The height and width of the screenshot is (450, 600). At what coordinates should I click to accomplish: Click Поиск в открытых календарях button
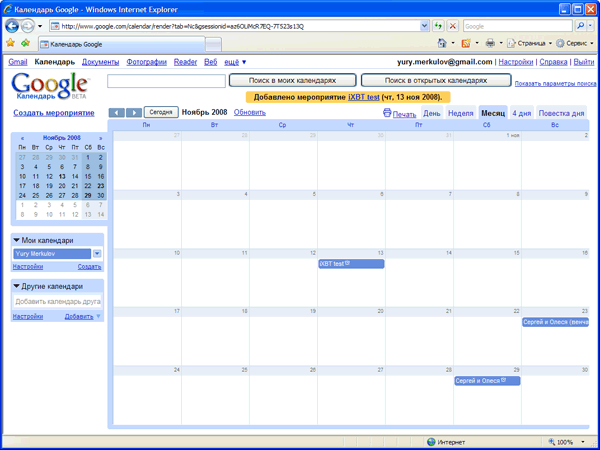[x=436, y=80]
